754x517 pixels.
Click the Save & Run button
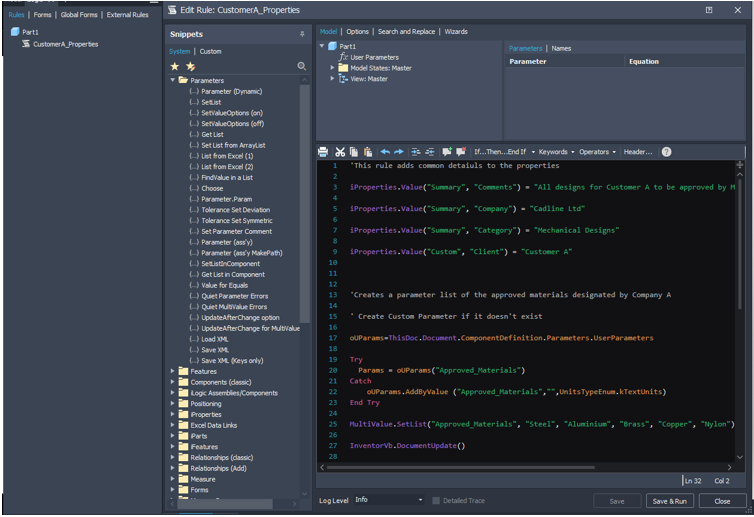pos(669,501)
